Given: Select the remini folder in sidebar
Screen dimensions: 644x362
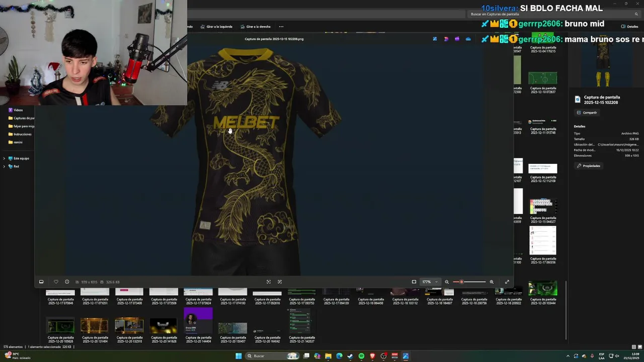Looking at the screenshot, I should [16, 142].
